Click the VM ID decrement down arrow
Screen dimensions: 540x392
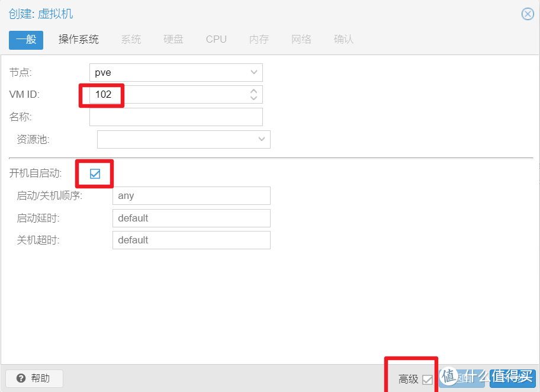pos(253,98)
